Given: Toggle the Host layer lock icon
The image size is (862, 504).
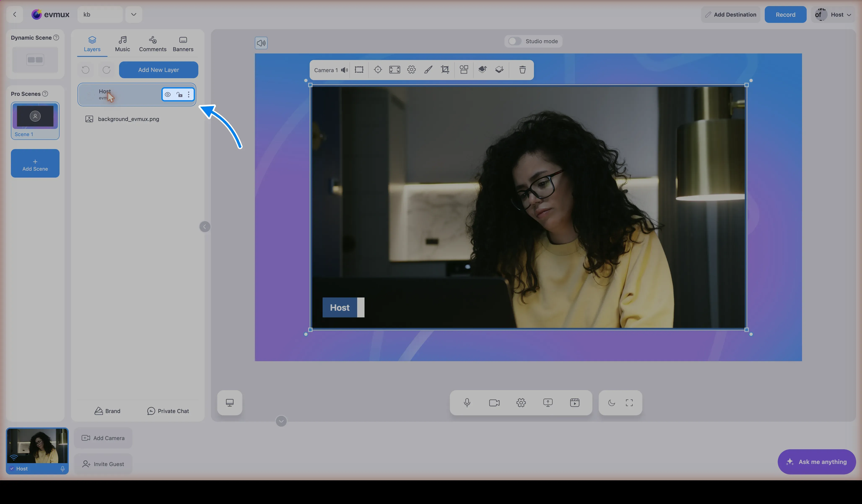Looking at the screenshot, I should click(179, 94).
